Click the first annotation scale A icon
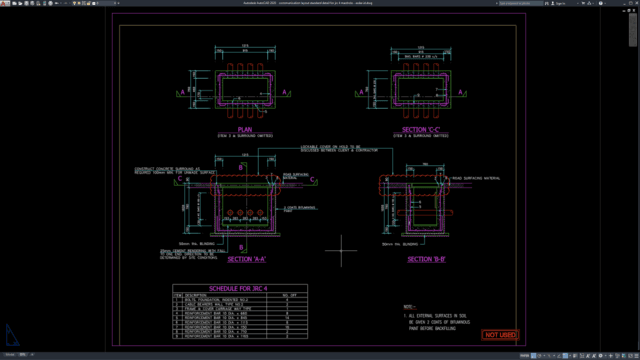Viewport: 640px width, 360px height. tap(588, 356)
